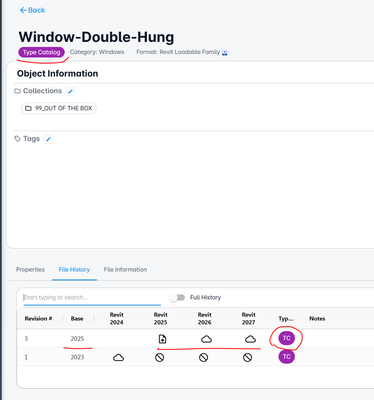Open the 99_OUT OF THE BOX collection chip

(x=59, y=108)
